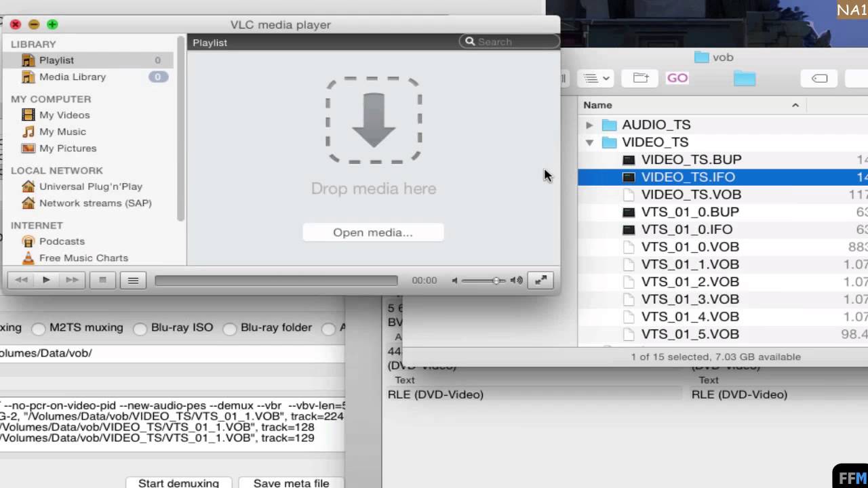Image resolution: width=868 pixels, height=488 pixels.
Task: Click Save meta file button
Action: click(x=291, y=483)
